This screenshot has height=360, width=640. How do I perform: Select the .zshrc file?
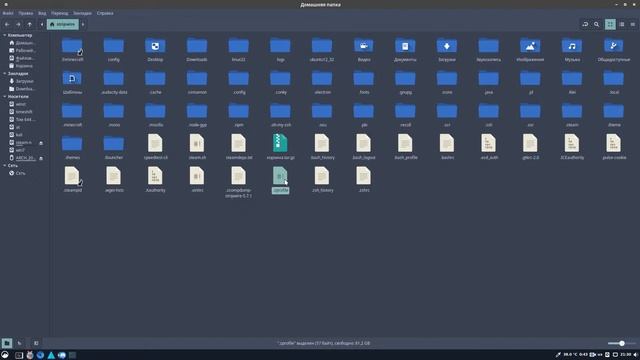click(x=364, y=180)
